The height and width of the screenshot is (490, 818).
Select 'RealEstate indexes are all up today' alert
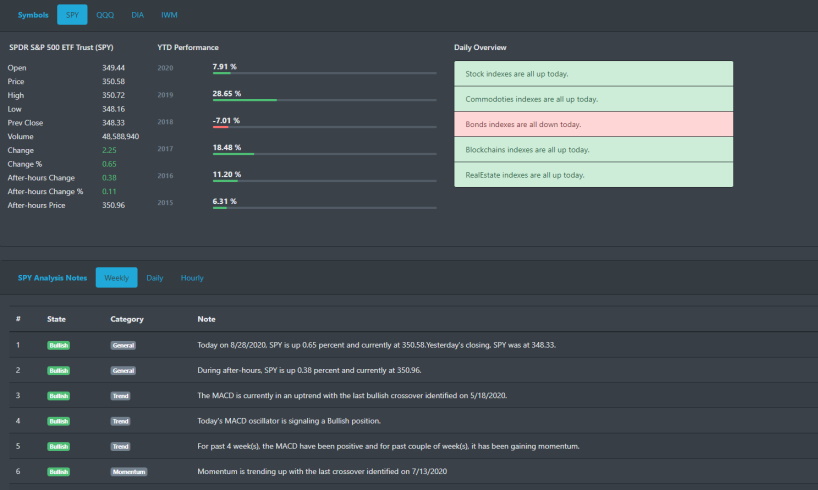(x=593, y=175)
